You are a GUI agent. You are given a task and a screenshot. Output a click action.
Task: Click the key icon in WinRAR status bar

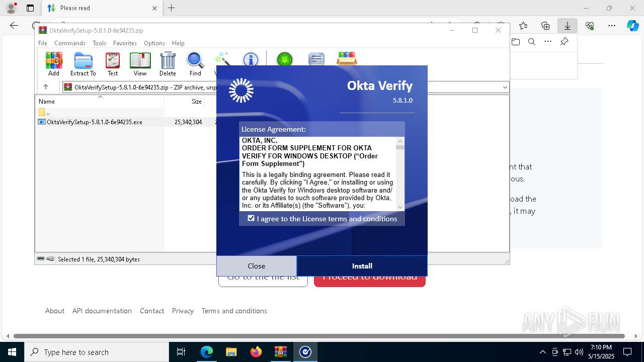50,259
